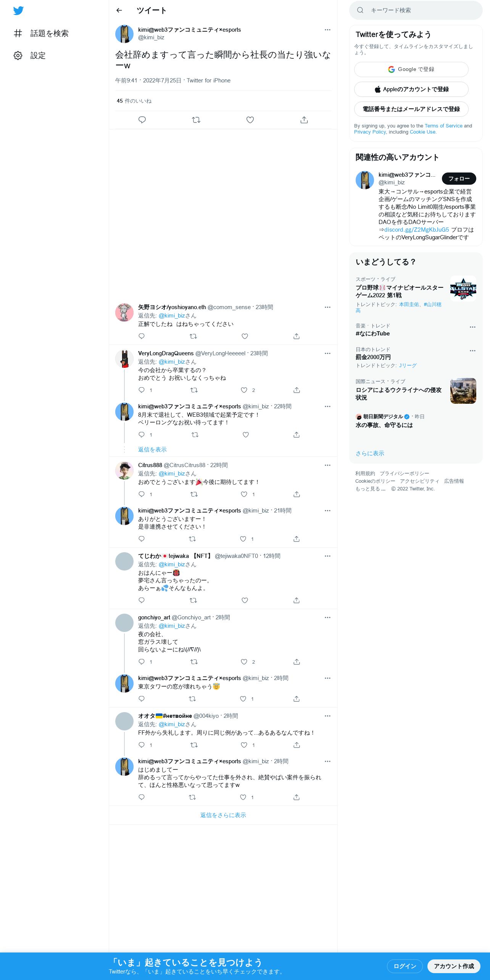Reply to the main tweet
This screenshot has height=980, width=490.
(x=142, y=120)
